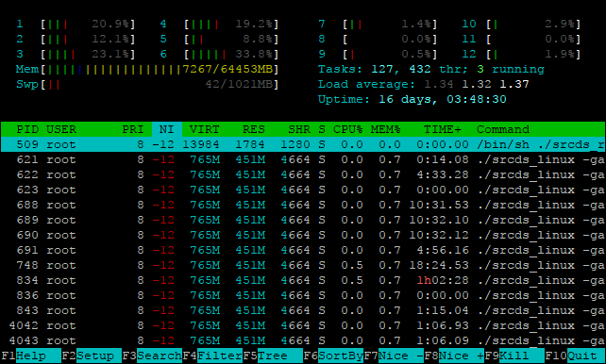Switch to Tree view with F5
This screenshot has width=606, height=364.
point(273,356)
